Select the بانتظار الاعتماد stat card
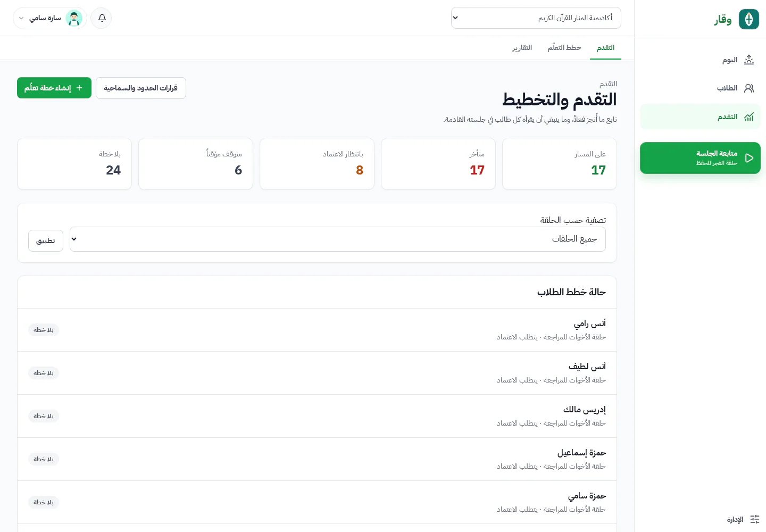Image resolution: width=766 pixels, height=532 pixels. click(x=317, y=164)
